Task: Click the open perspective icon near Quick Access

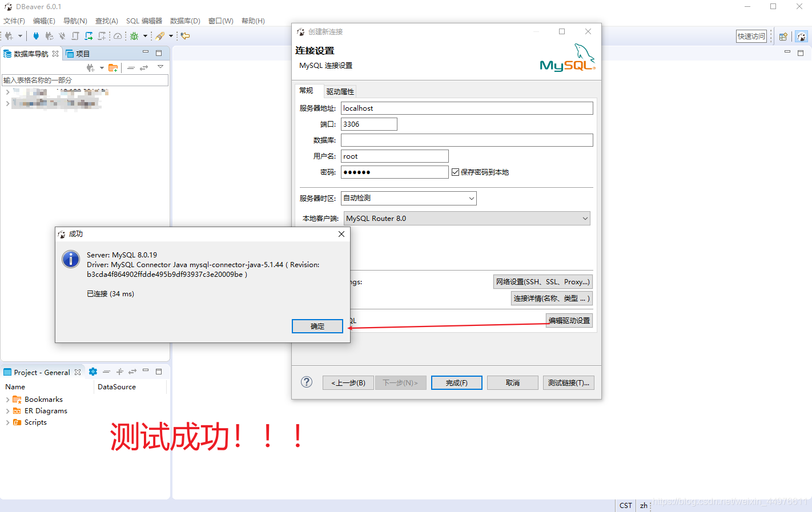Action: (x=783, y=37)
